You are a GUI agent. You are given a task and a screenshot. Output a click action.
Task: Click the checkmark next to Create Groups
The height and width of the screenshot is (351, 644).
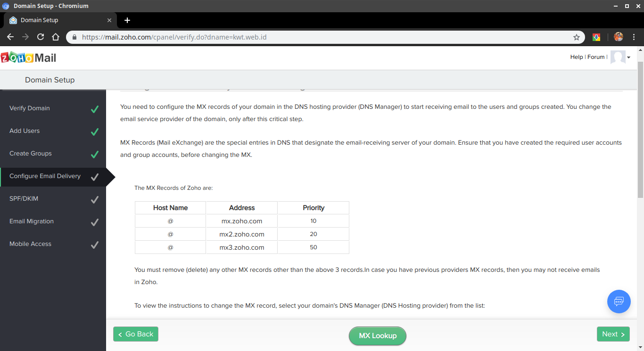tap(94, 154)
